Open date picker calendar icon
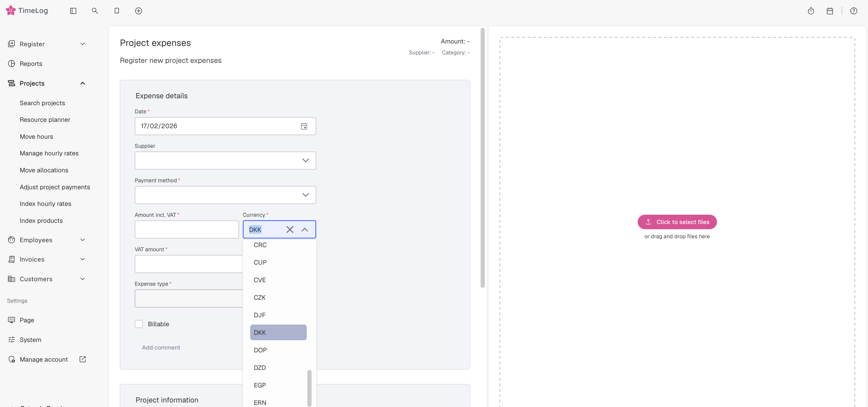The height and width of the screenshot is (407, 868). [x=304, y=126]
